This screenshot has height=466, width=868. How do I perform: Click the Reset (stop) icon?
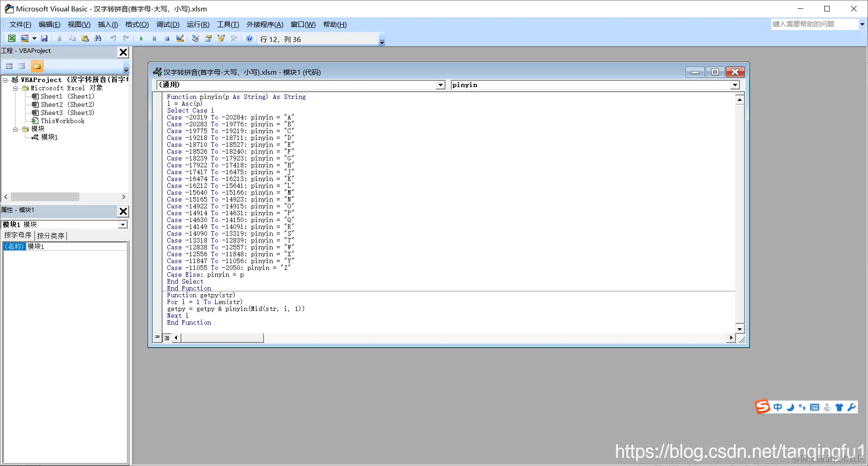pos(167,39)
